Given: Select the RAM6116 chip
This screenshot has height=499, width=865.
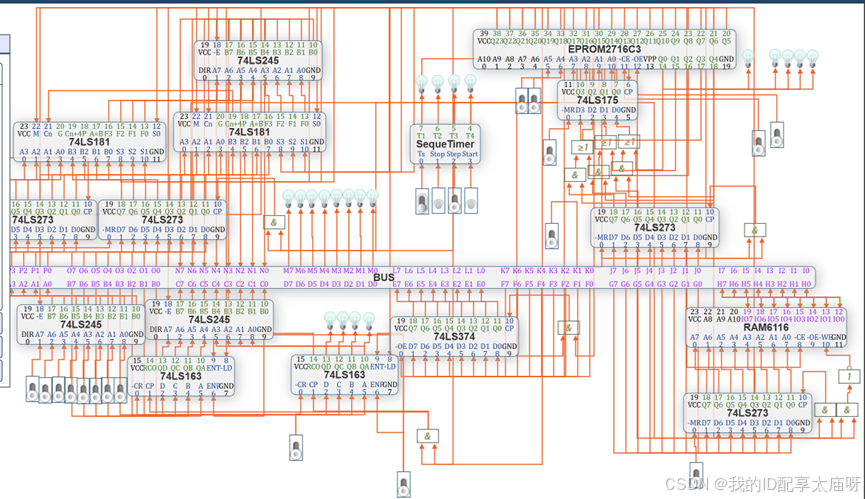Looking at the screenshot, I should [766, 328].
